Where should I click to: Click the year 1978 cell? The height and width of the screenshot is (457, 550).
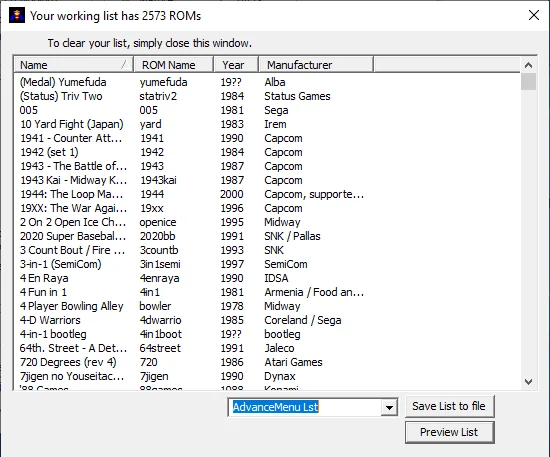coord(232,307)
